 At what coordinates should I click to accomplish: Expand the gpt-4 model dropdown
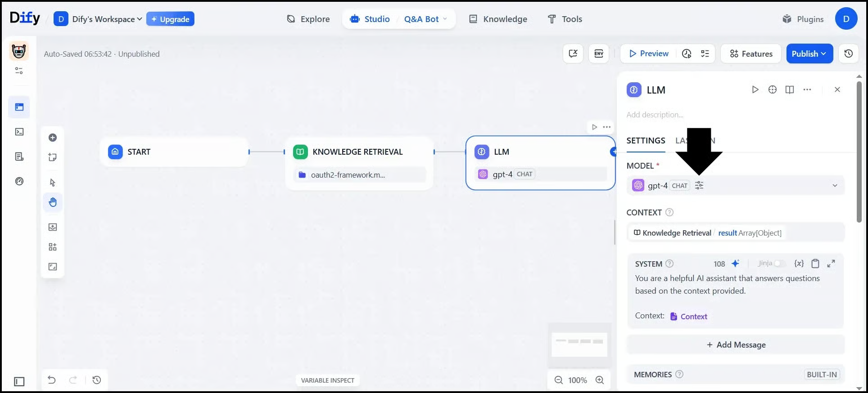pos(834,186)
